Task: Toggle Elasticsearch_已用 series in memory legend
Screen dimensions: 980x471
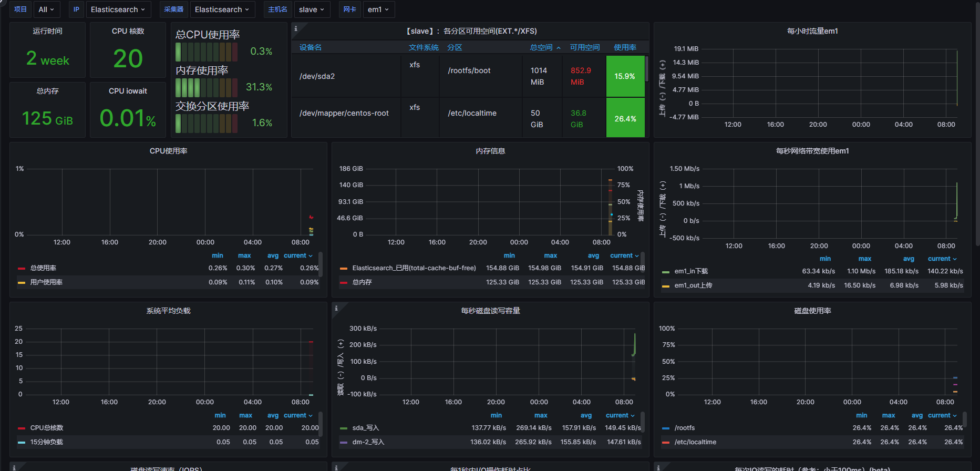Action: click(x=414, y=268)
